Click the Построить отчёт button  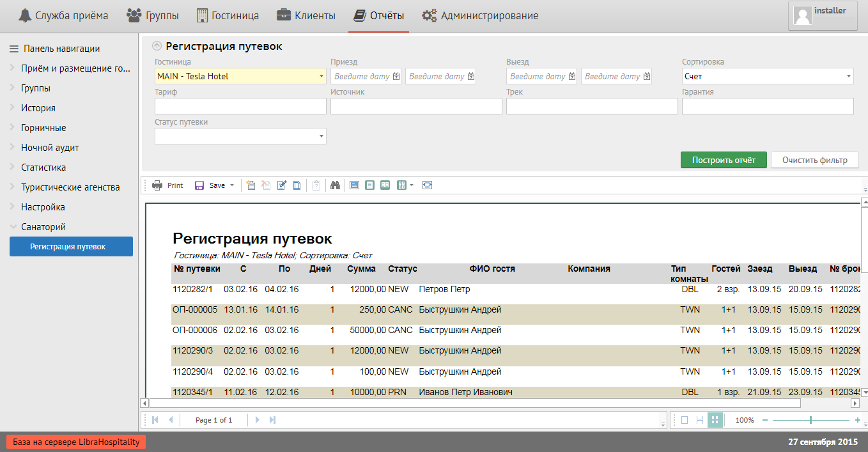[724, 160]
